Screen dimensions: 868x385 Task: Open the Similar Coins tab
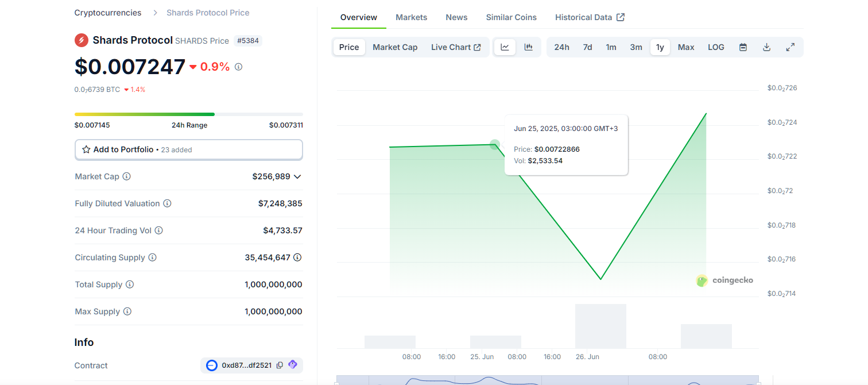(x=511, y=17)
